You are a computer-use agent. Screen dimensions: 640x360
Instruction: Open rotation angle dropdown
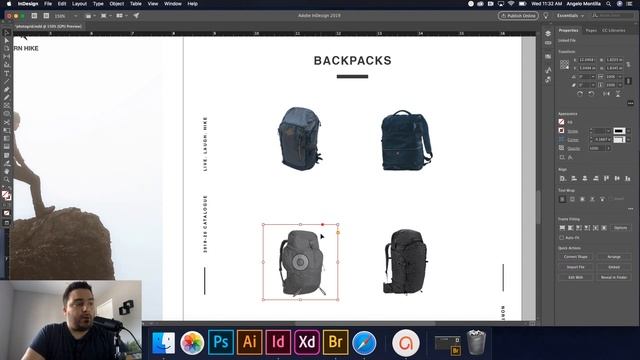click(593, 77)
